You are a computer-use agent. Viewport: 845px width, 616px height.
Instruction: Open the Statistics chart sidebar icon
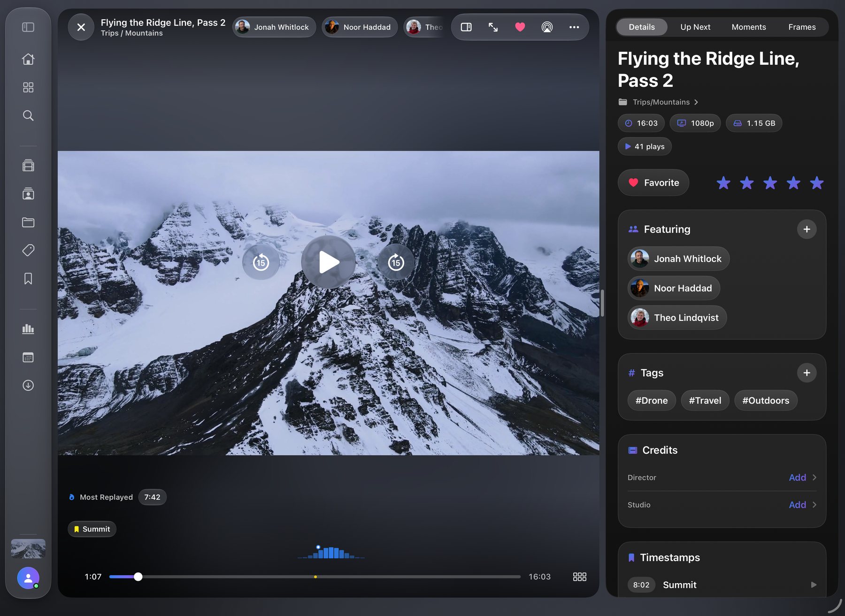click(x=28, y=329)
